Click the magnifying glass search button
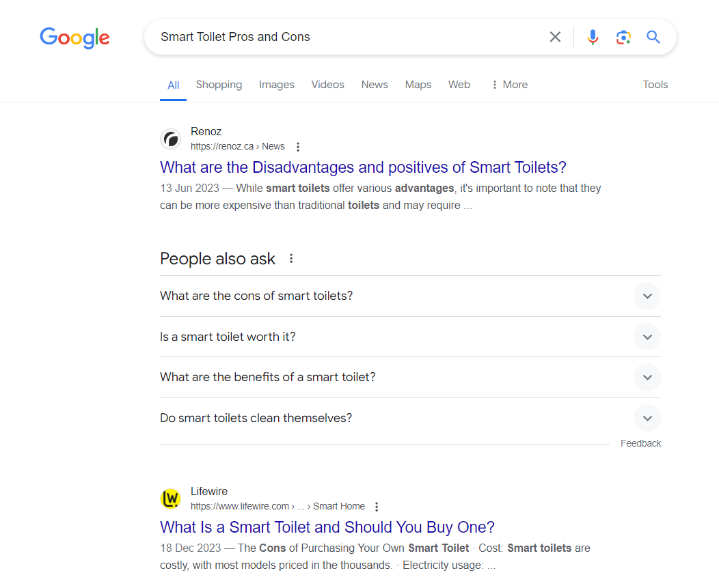The image size is (719, 588). tap(653, 37)
